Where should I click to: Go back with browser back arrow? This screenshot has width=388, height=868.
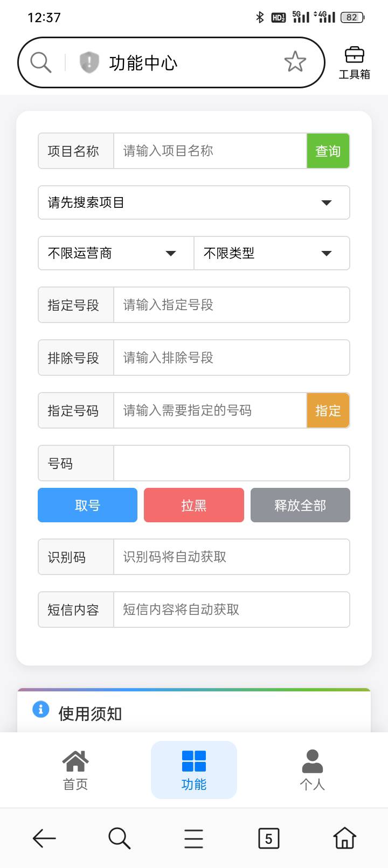coord(44,838)
